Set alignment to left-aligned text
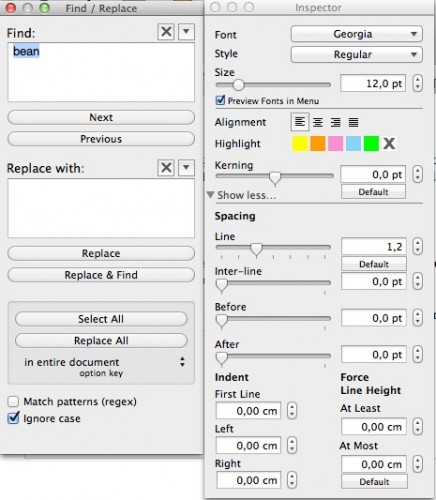This screenshot has height=500, width=436. 300,122
